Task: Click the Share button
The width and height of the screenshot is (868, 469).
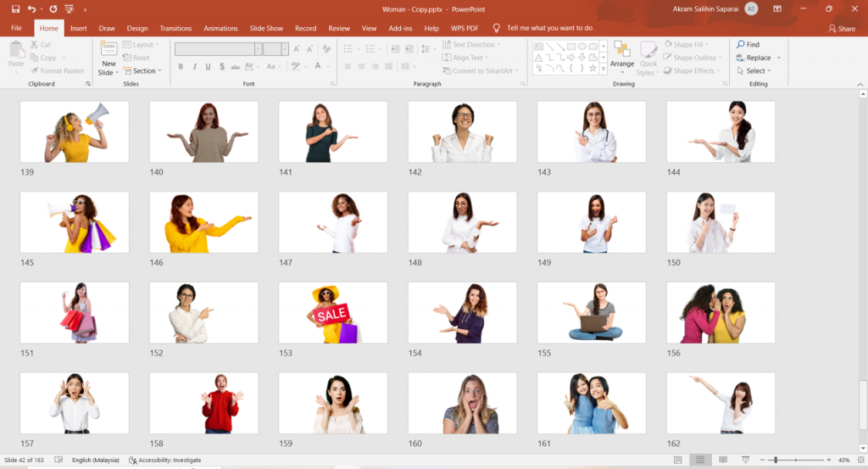Action: pos(841,28)
